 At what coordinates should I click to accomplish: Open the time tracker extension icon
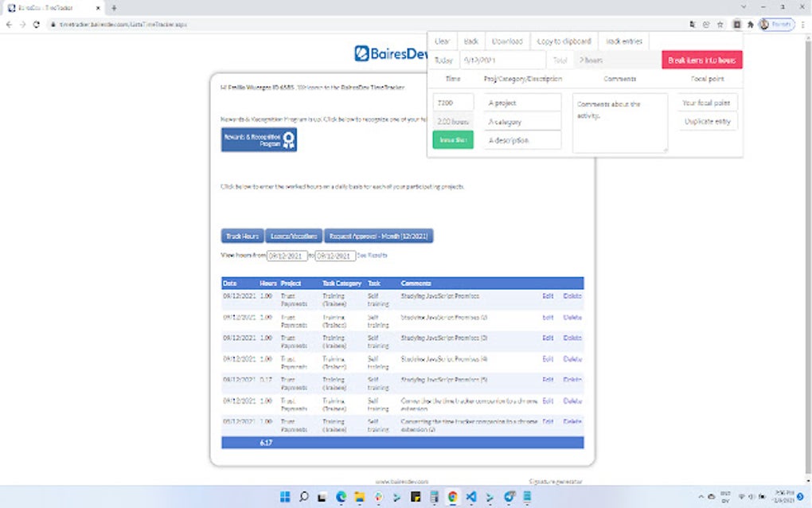[x=736, y=24]
